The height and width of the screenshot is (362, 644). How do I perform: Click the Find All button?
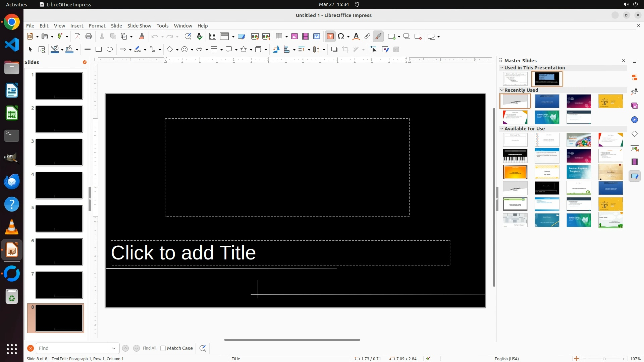(x=149, y=348)
